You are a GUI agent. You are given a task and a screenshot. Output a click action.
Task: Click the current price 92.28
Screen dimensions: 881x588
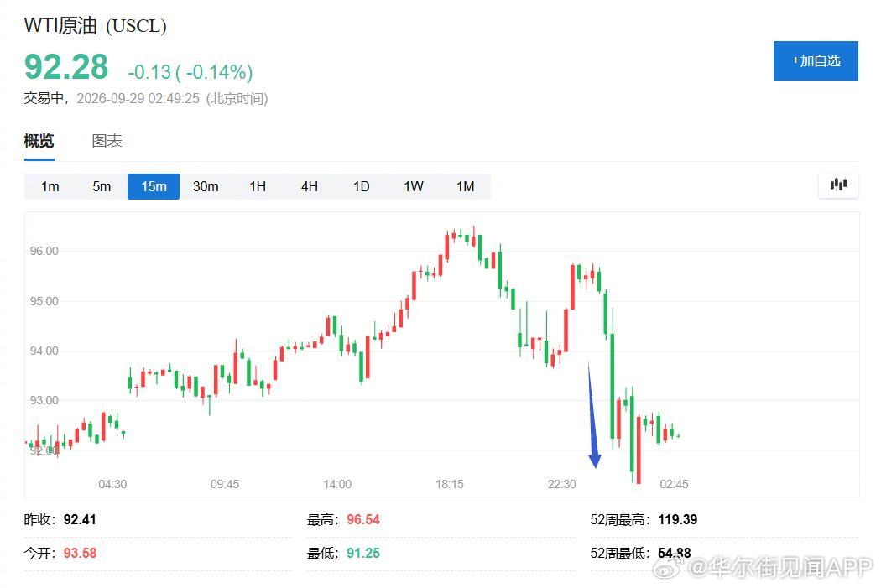tap(66, 67)
